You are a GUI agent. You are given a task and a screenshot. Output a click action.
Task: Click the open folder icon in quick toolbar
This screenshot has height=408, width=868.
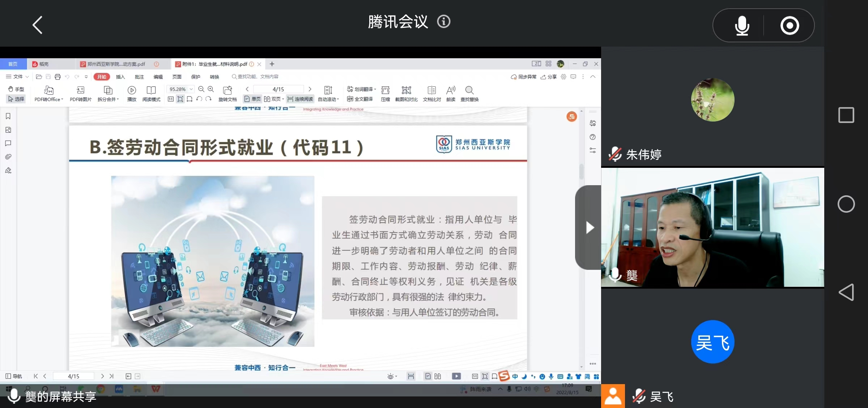tap(39, 77)
